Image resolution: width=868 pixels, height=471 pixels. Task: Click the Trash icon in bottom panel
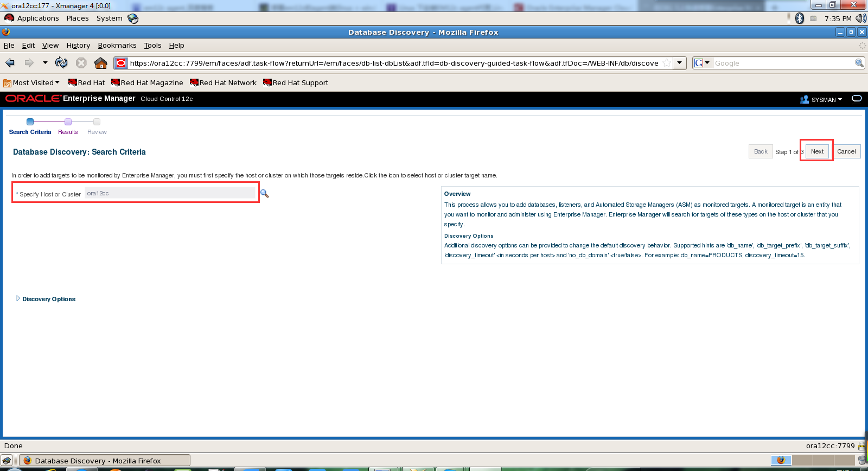(x=863, y=460)
